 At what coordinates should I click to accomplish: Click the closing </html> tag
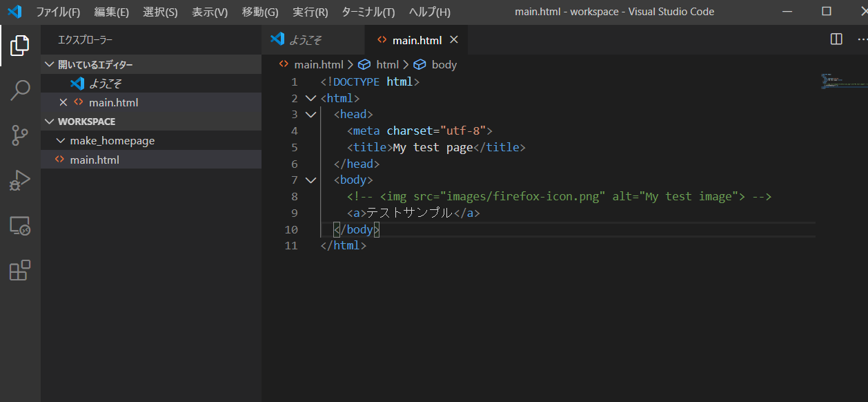pos(343,246)
